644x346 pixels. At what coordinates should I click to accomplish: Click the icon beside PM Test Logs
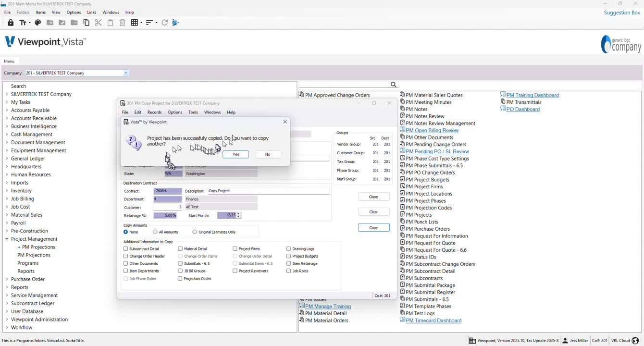402,313
